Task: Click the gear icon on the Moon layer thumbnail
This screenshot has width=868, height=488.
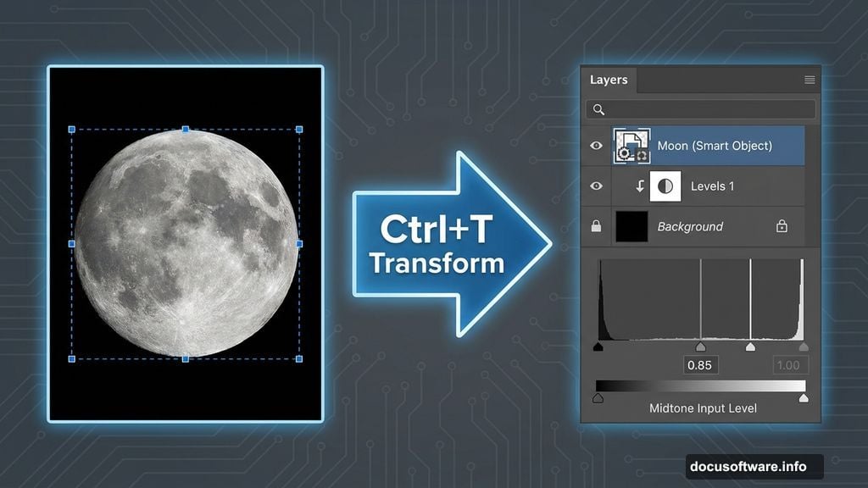Action: pyautogui.click(x=623, y=153)
